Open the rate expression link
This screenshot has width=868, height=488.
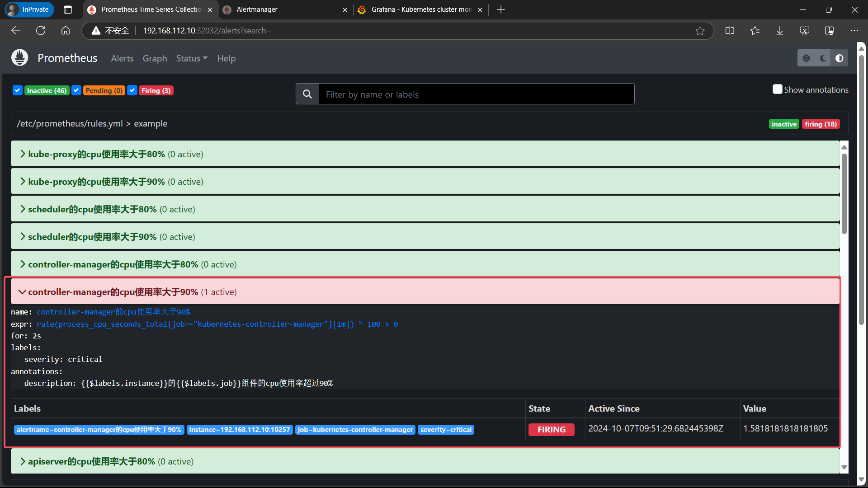(x=217, y=324)
